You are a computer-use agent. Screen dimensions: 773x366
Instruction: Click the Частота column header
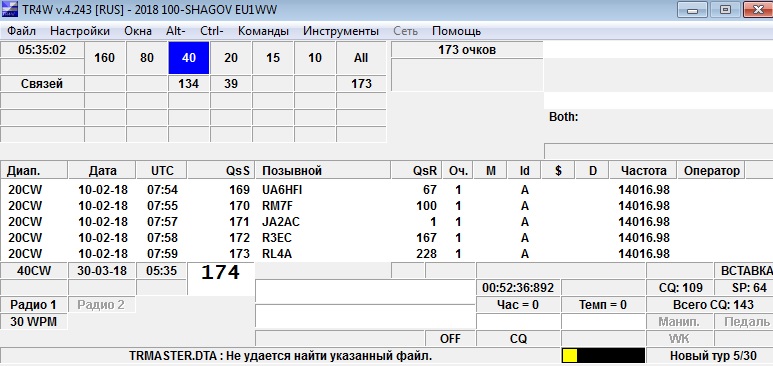point(643,171)
